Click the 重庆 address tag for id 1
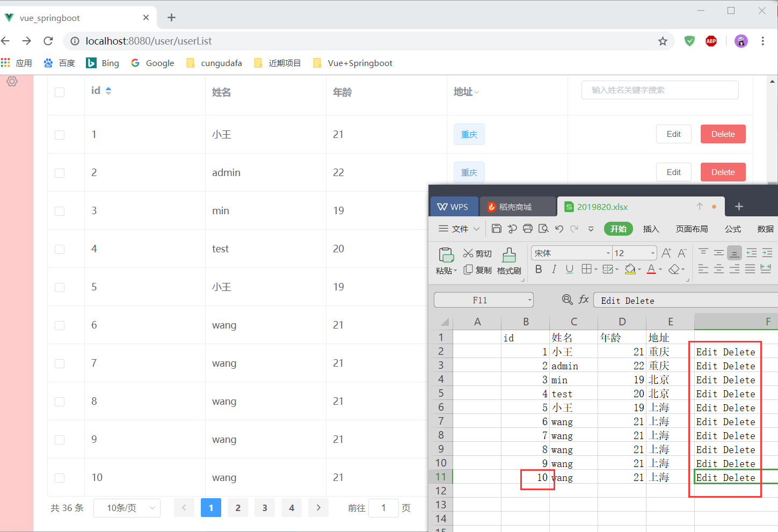The height and width of the screenshot is (532, 778). (469, 134)
